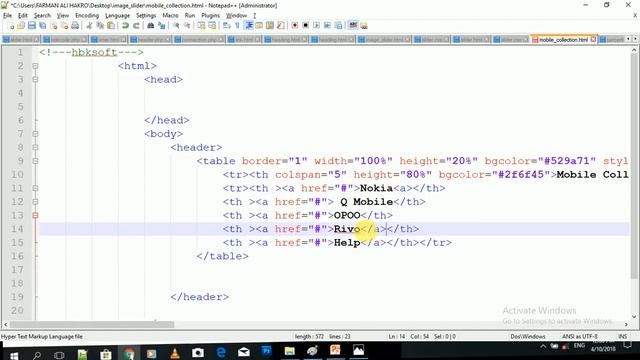Collapse the red fold marker on line 13

(35, 215)
